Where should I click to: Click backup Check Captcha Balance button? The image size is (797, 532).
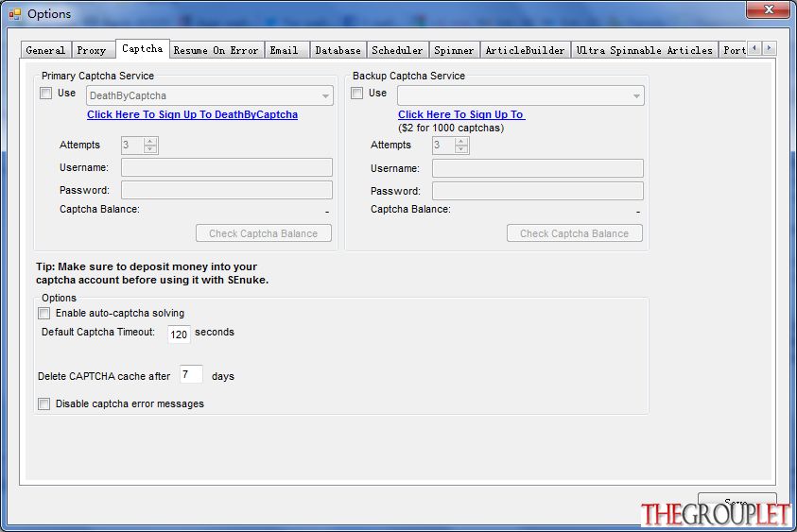click(x=575, y=233)
